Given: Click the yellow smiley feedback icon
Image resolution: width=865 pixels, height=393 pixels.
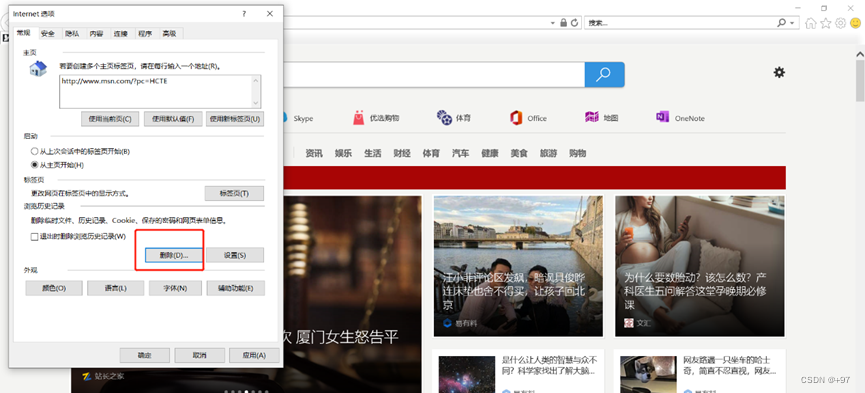Looking at the screenshot, I should pos(855,23).
